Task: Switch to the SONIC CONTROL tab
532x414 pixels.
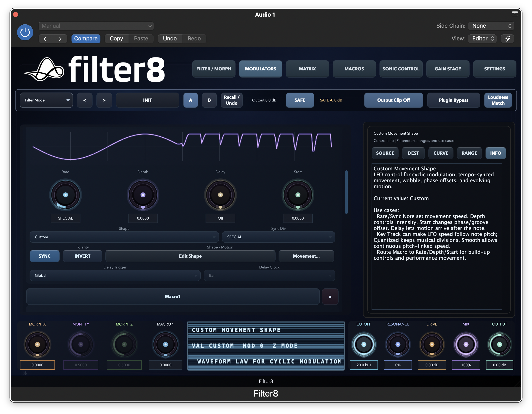Action: click(401, 69)
